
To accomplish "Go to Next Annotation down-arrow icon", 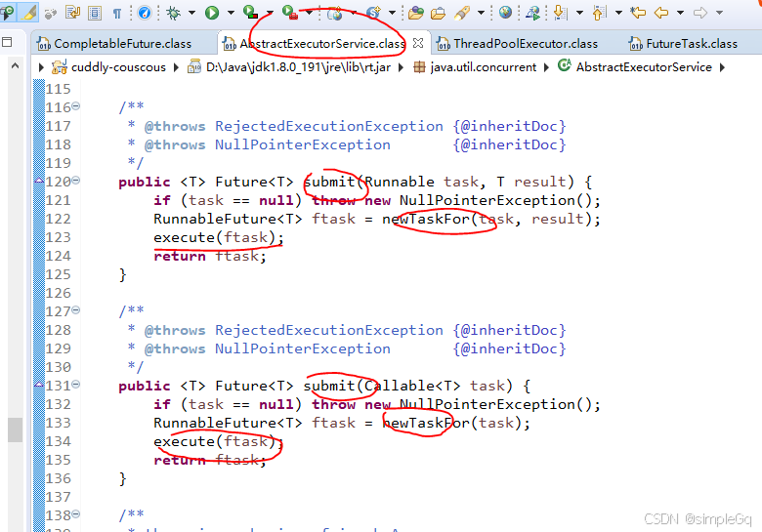I will coord(561,13).
